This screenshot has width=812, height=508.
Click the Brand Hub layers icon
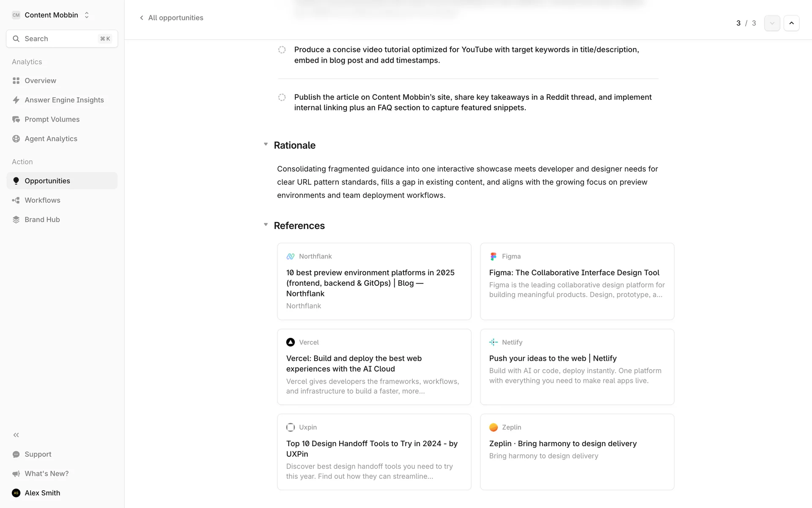tap(16, 220)
